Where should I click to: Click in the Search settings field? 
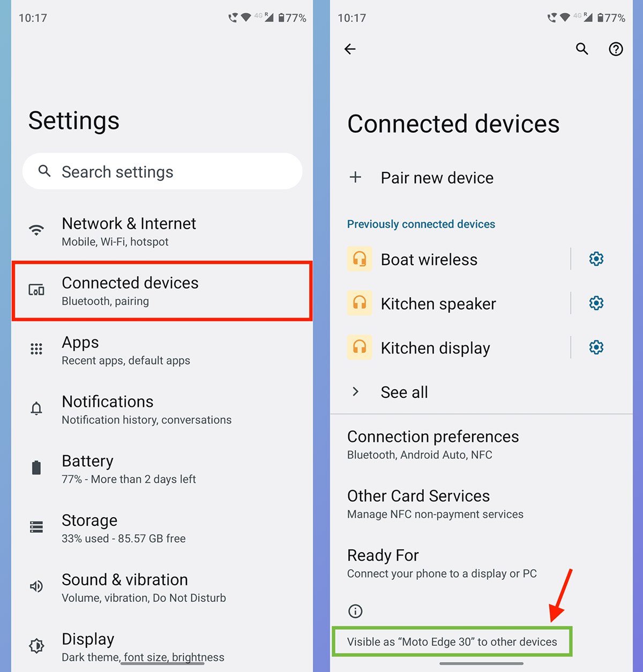coord(162,171)
